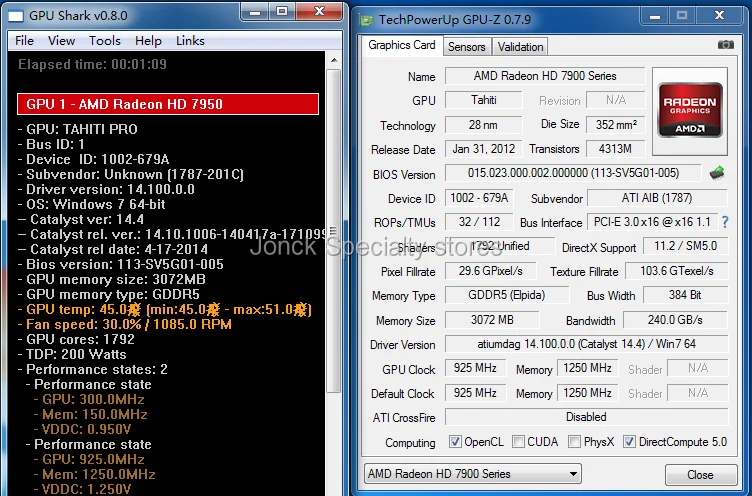Click the ATI AIB (1787) Subvendor field

click(x=657, y=198)
